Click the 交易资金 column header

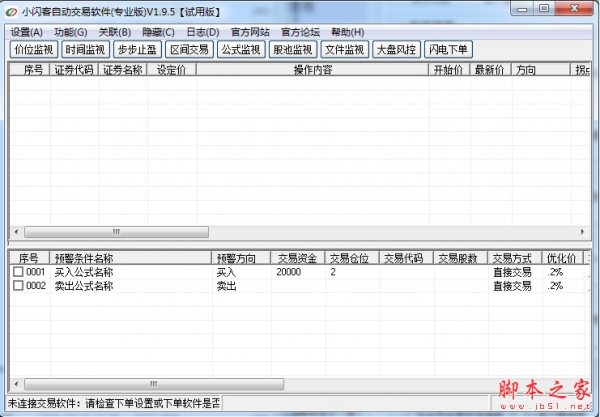297,258
